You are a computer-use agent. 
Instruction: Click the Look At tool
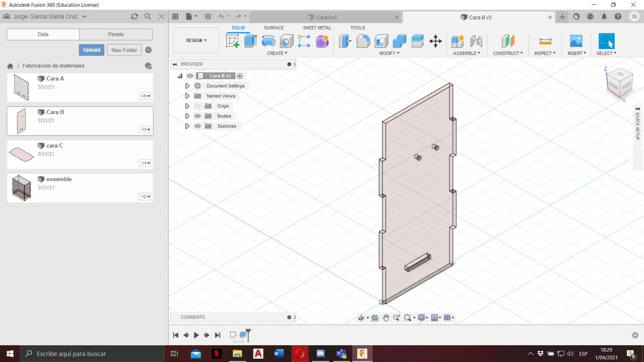(x=375, y=318)
